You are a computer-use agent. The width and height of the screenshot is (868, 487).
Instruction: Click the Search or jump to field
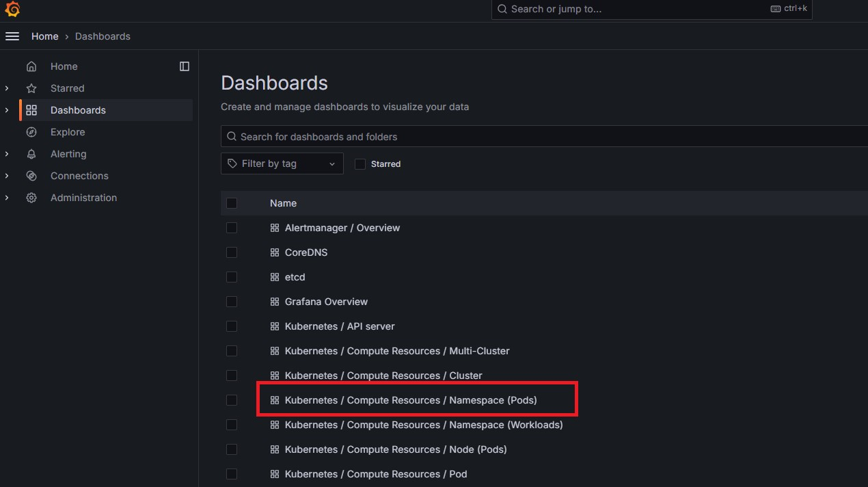(651, 9)
